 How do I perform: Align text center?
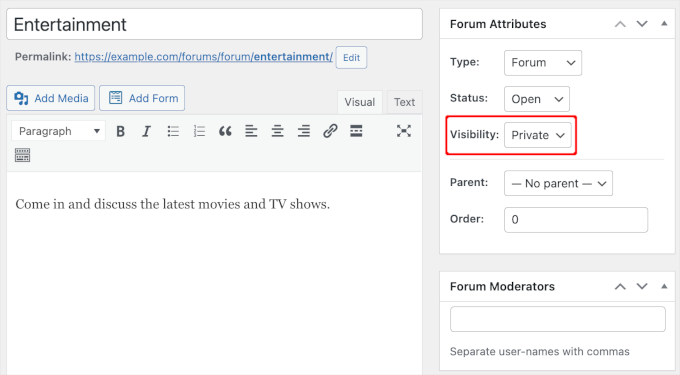tap(278, 131)
